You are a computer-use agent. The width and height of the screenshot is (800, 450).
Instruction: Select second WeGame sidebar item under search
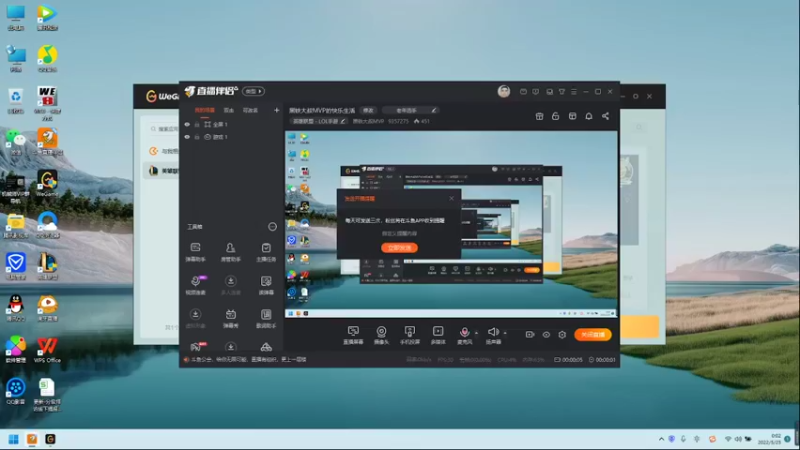(x=162, y=171)
